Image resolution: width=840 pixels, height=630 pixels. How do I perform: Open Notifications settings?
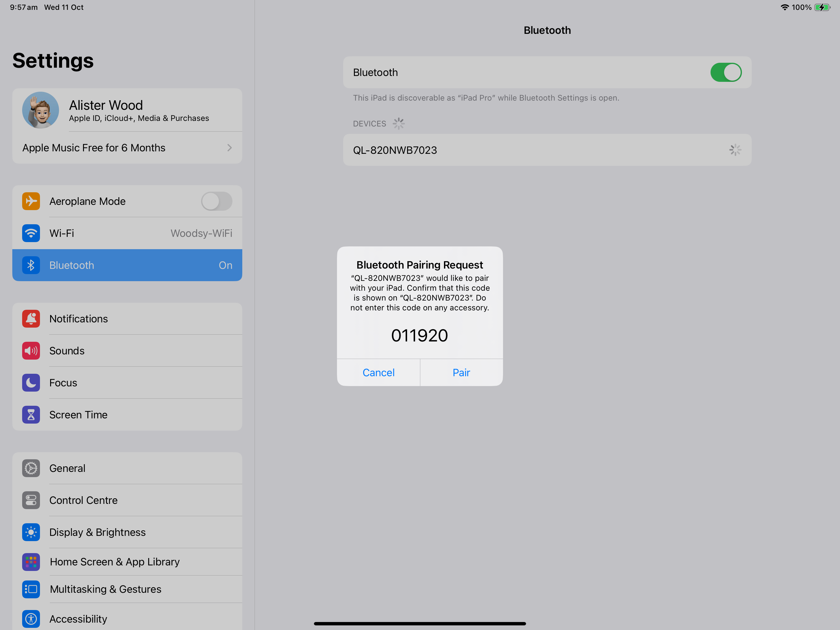(x=127, y=319)
